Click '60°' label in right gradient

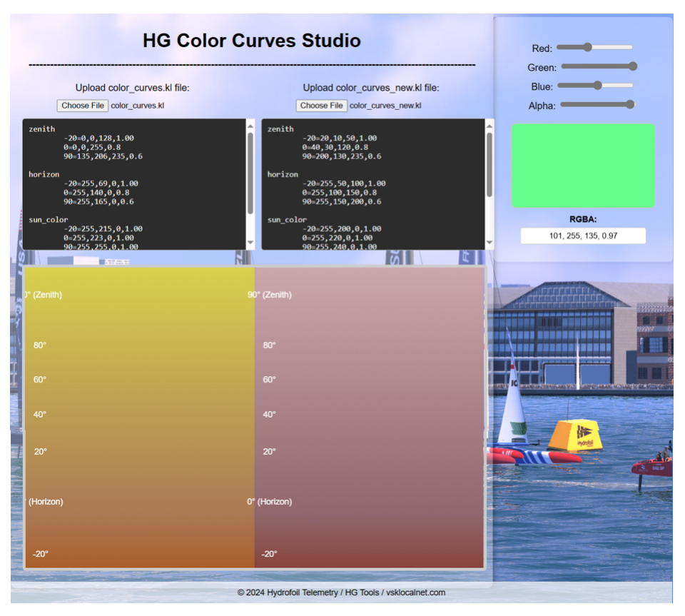click(269, 380)
